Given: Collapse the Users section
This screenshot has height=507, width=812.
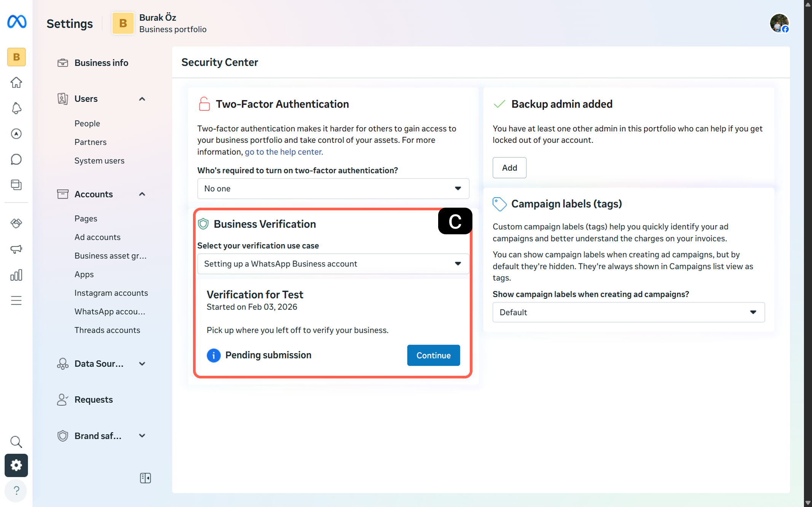Looking at the screenshot, I should point(142,99).
